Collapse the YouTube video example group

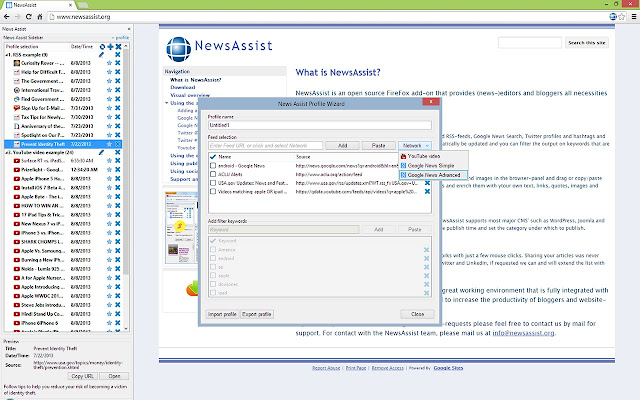7,152
